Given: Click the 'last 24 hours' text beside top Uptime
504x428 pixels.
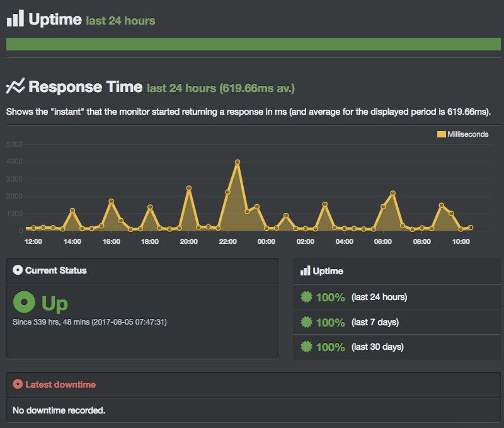Looking at the screenshot, I should click(120, 21).
